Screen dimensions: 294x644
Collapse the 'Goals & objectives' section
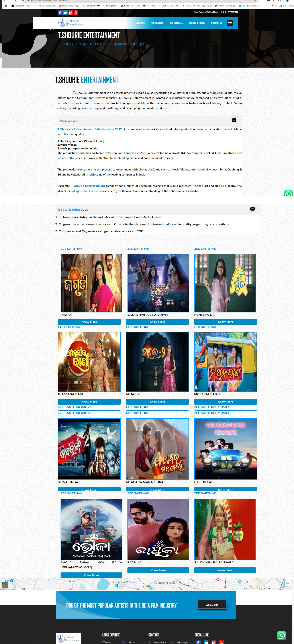click(x=253, y=209)
